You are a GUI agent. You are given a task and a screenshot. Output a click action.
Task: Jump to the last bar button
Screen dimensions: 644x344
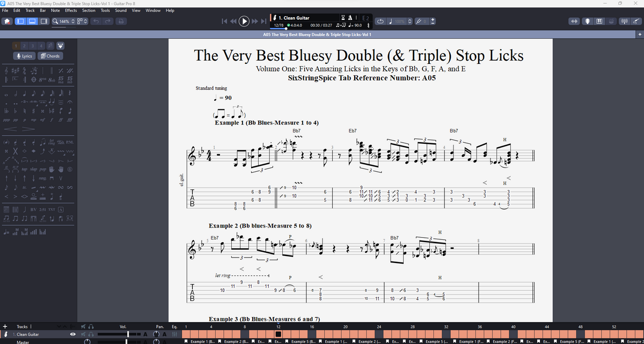264,21
